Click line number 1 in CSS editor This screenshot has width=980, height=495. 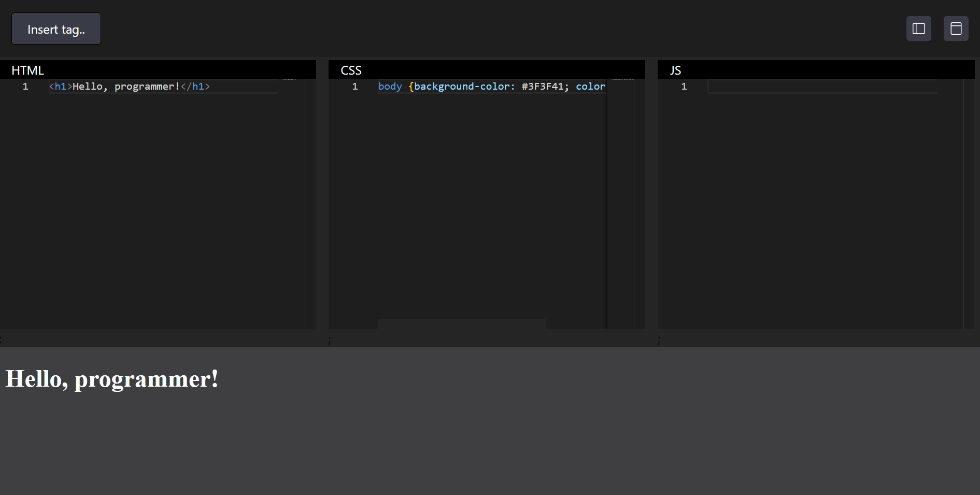355,87
